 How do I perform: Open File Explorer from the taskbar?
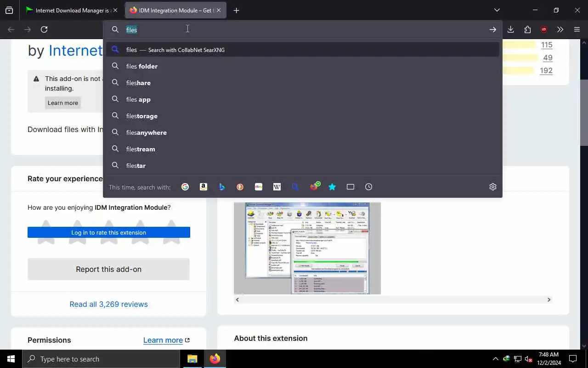(x=192, y=359)
